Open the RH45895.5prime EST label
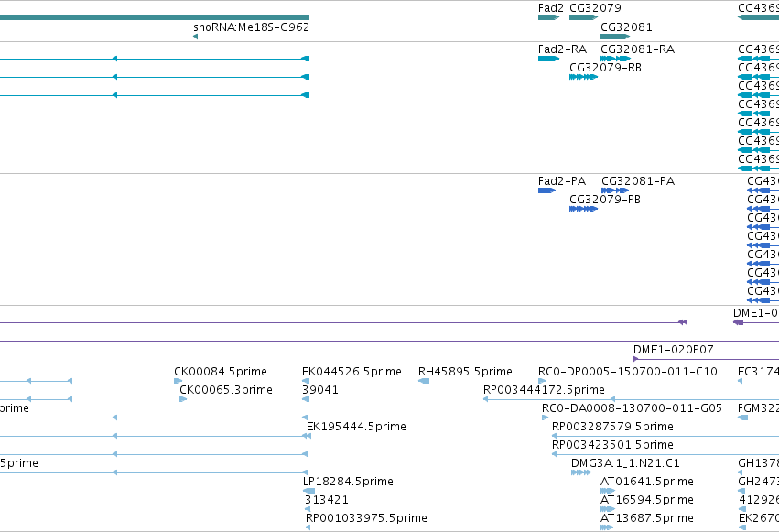The width and height of the screenshot is (779, 532). 465,372
